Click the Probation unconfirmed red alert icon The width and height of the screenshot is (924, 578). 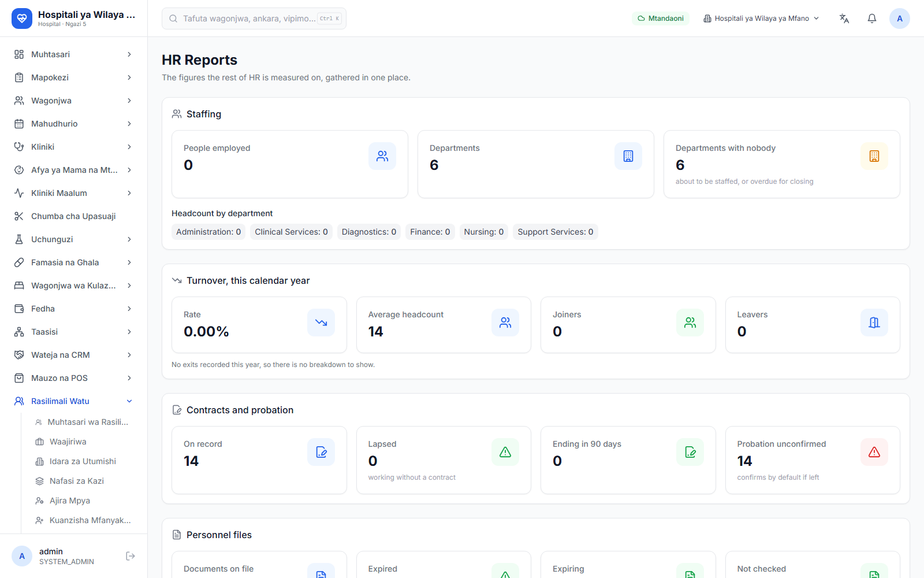[x=874, y=452]
